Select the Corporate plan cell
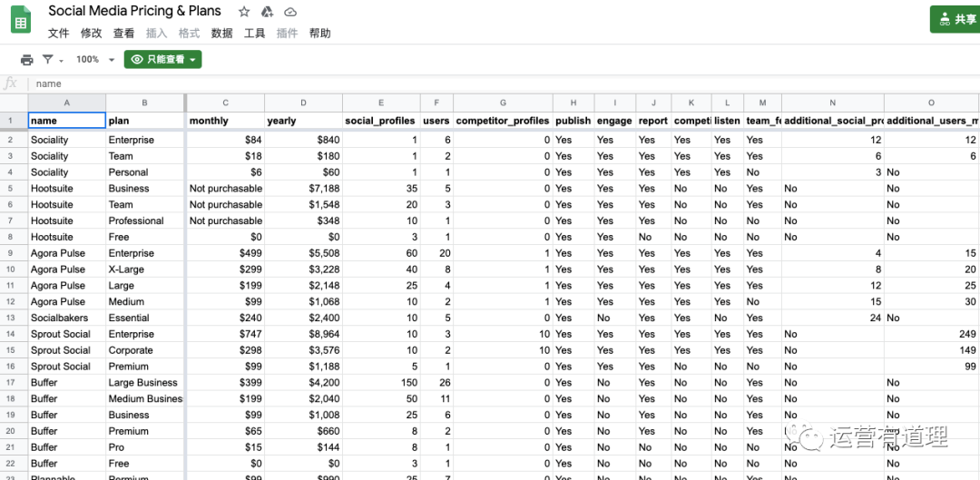The image size is (980, 480). 145,350
